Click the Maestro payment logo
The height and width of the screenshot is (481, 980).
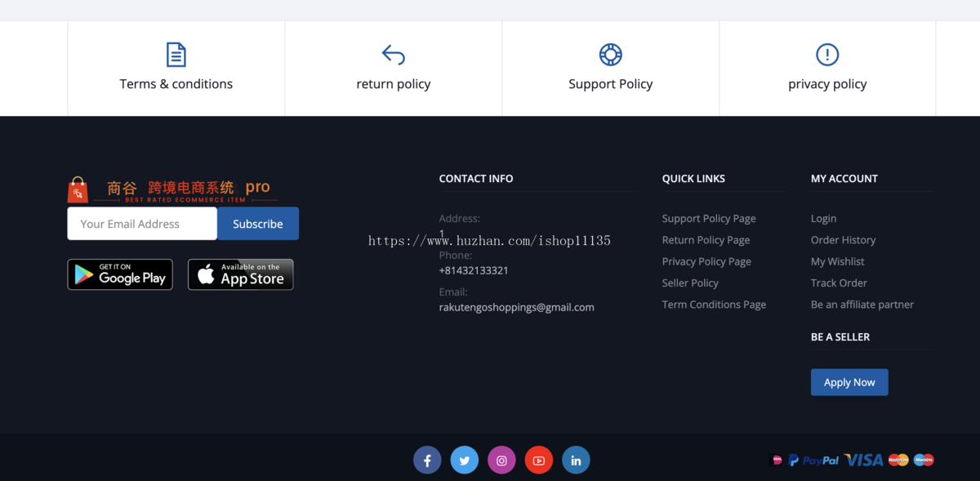pyautogui.click(x=924, y=461)
